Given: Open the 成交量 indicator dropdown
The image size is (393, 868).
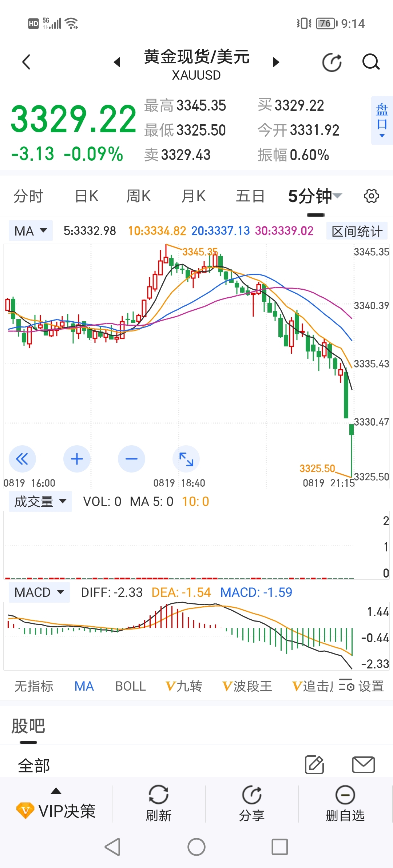Looking at the screenshot, I should point(40,502).
